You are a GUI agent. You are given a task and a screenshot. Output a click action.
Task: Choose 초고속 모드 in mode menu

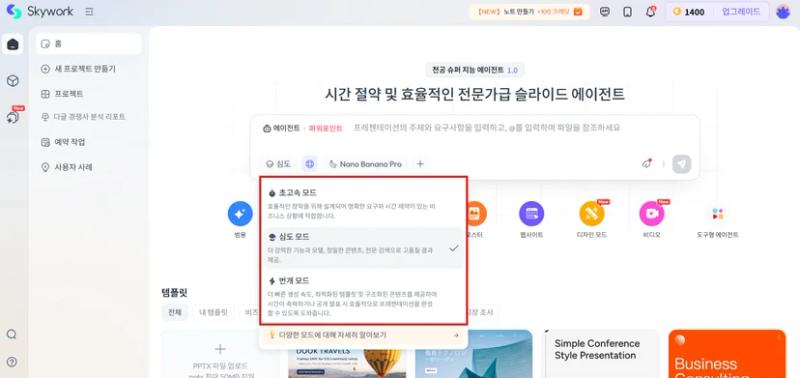[363, 204]
